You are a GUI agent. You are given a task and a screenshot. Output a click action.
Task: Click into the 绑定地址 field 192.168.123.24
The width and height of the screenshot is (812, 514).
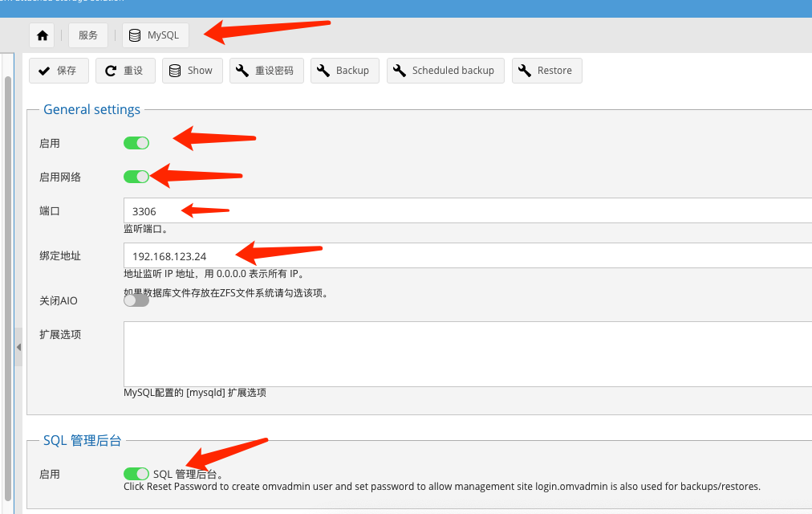pyautogui.click(x=468, y=255)
